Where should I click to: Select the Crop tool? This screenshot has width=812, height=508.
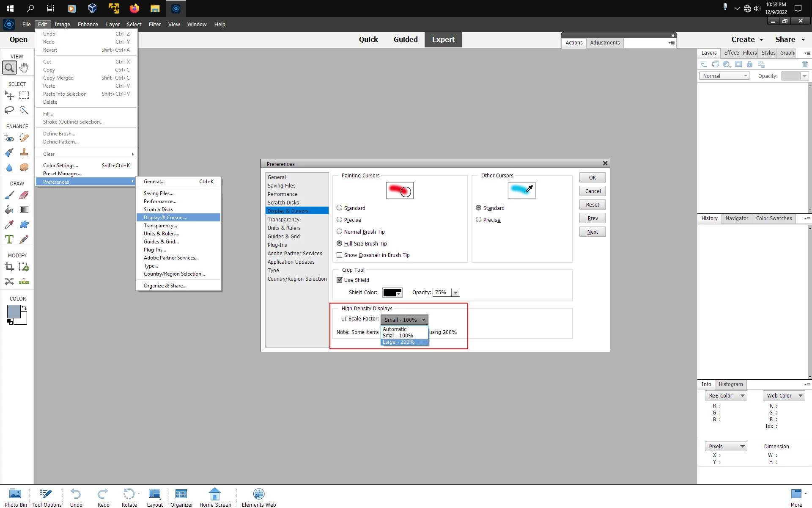[x=9, y=267]
